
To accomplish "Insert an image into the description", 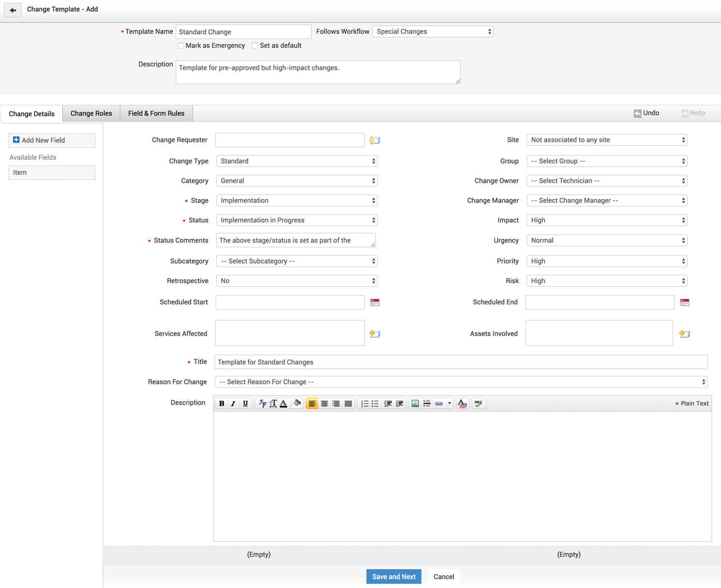I will 415,403.
